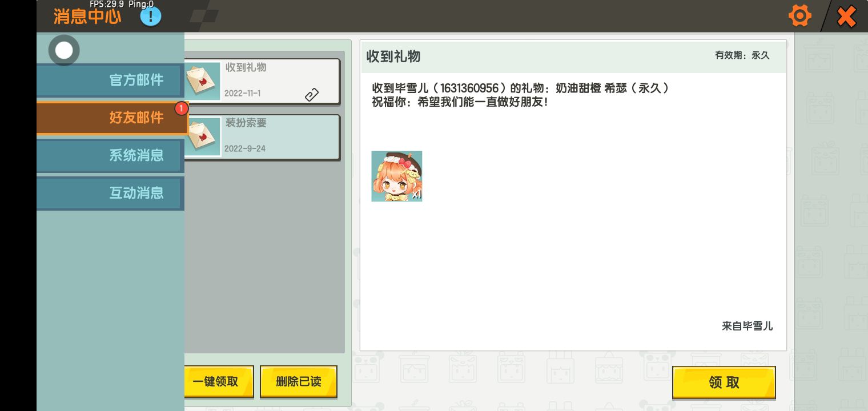The image size is (868, 411).
Task: Claim the gift with 领取 button
Action: point(724,382)
